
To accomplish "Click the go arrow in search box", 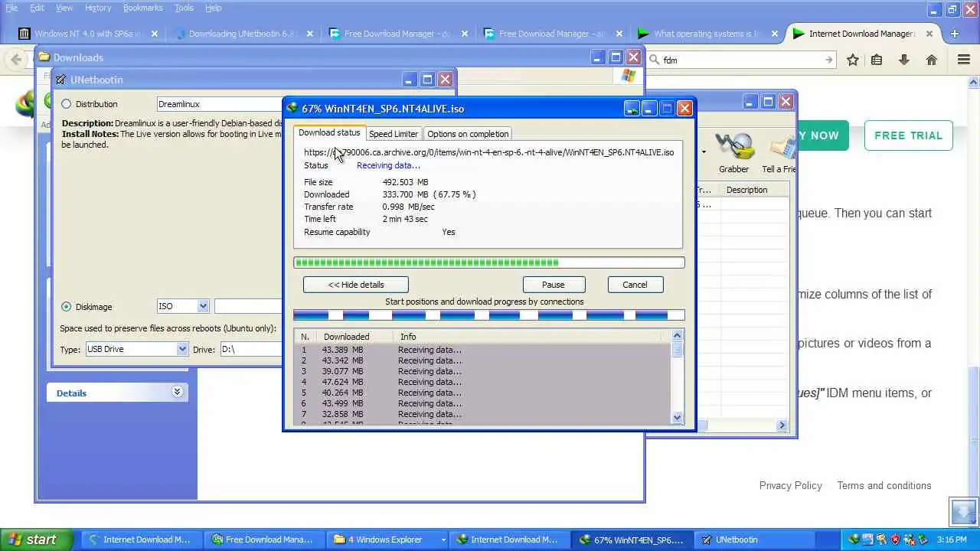I will coord(829,60).
